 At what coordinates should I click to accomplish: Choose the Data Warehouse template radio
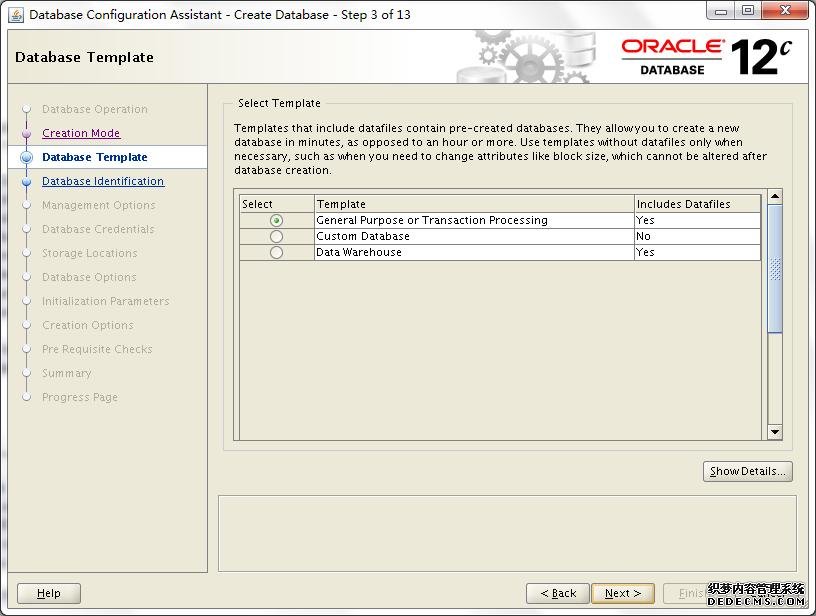276,252
